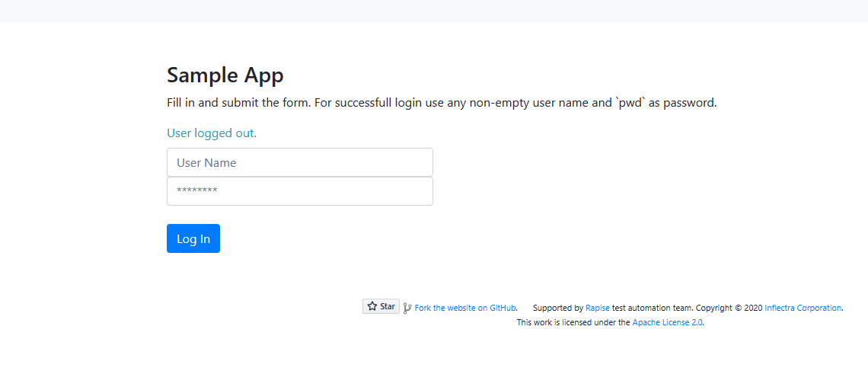Focus the password field with asterisks placeholder
This screenshot has height=371, width=868.
point(299,191)
